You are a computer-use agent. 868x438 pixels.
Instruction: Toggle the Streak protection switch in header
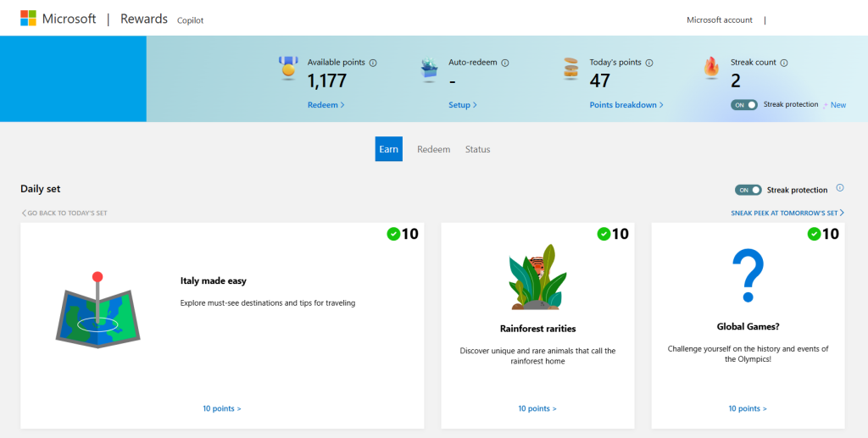[x=744, y=104]
